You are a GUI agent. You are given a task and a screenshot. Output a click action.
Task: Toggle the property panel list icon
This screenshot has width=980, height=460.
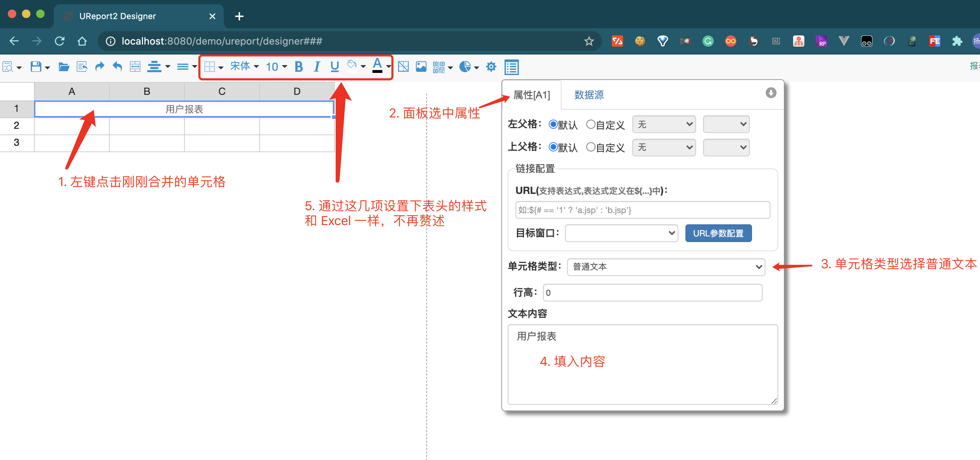(x=512, y=67)
